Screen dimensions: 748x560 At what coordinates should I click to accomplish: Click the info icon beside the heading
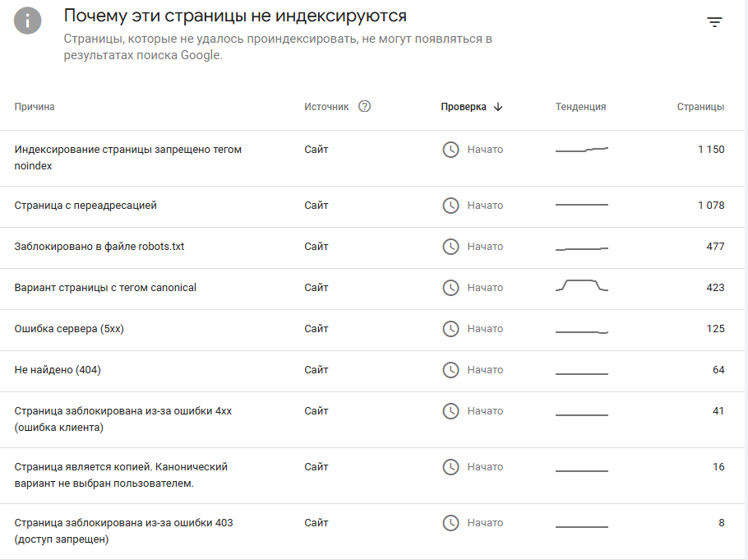[28, 21]
